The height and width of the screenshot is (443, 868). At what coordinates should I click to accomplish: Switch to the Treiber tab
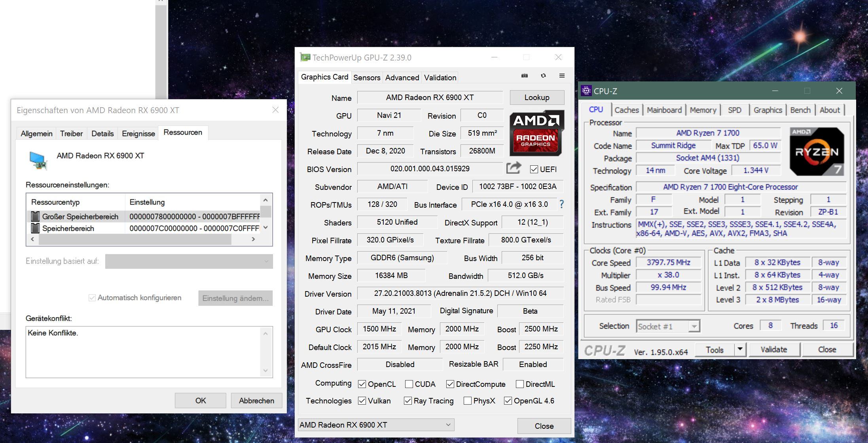pos(71,134)
